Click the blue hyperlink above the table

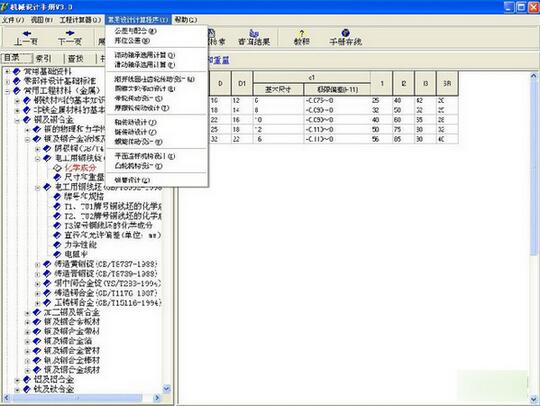[219, 60]
